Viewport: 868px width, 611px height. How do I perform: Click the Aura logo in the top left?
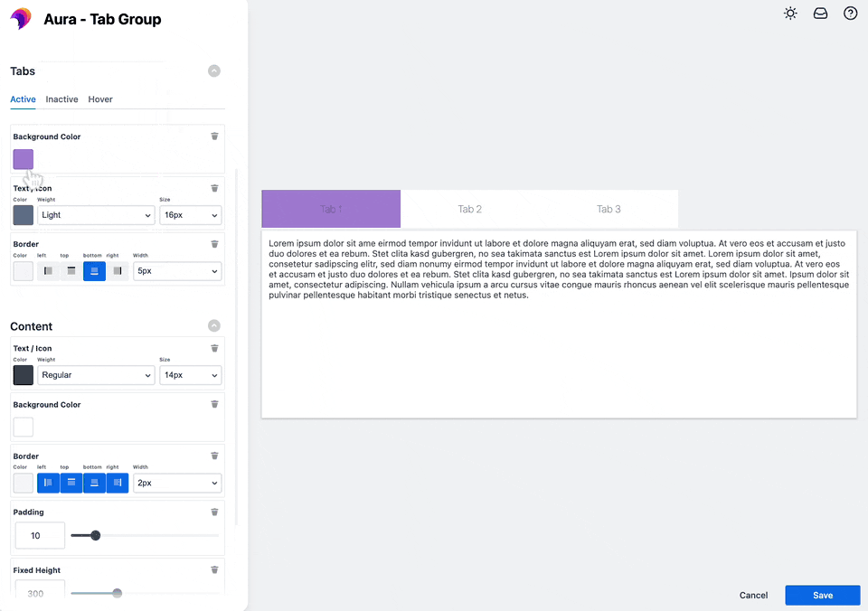click(x=22, y=18)
